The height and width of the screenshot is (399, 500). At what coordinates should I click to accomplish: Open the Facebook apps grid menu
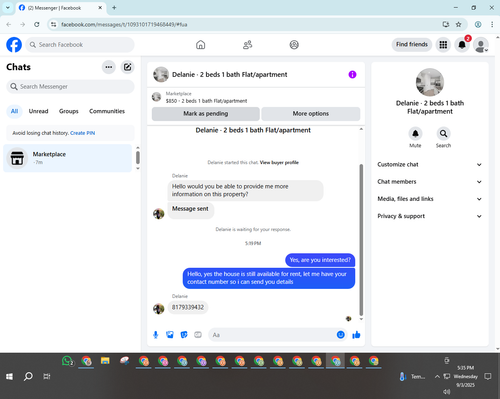[443, 45]
